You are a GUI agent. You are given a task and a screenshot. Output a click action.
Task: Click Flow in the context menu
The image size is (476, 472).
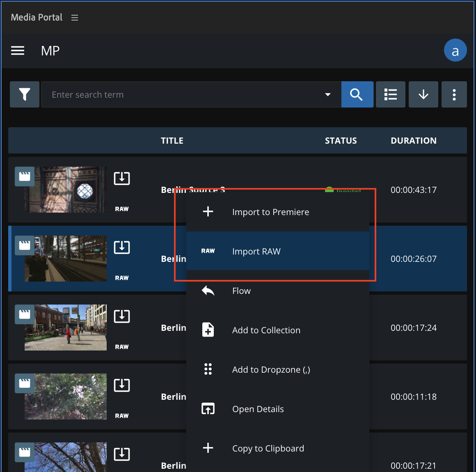[x=241, y=291]
